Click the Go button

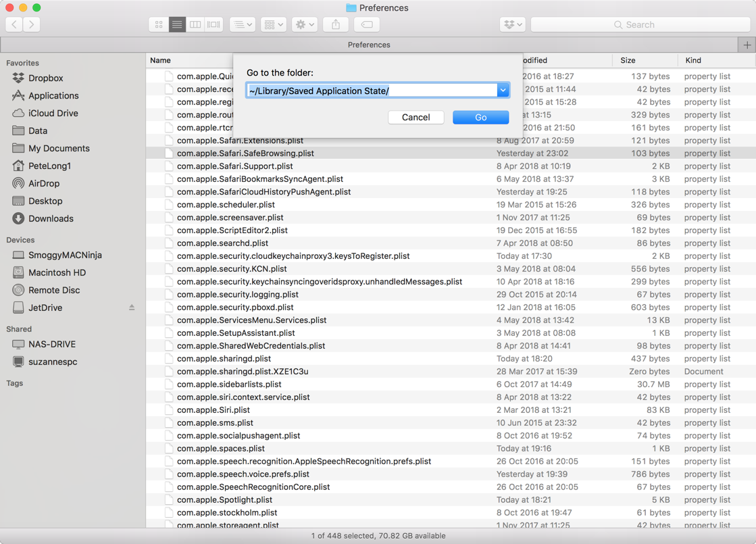[481, 117]
